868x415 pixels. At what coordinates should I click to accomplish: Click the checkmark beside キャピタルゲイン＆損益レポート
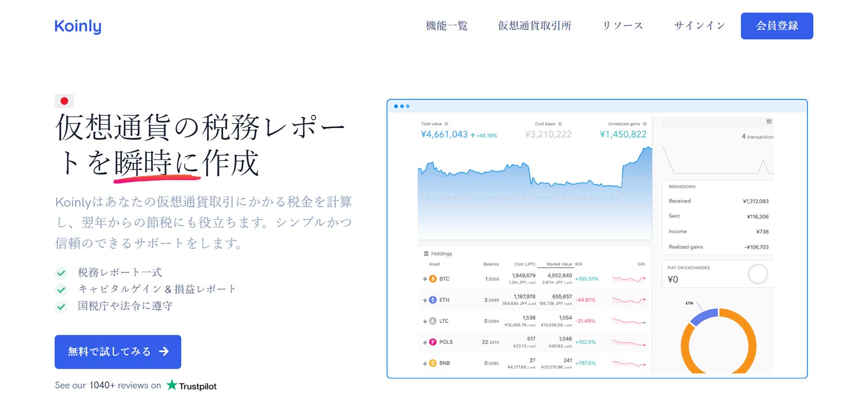point(61,290)
